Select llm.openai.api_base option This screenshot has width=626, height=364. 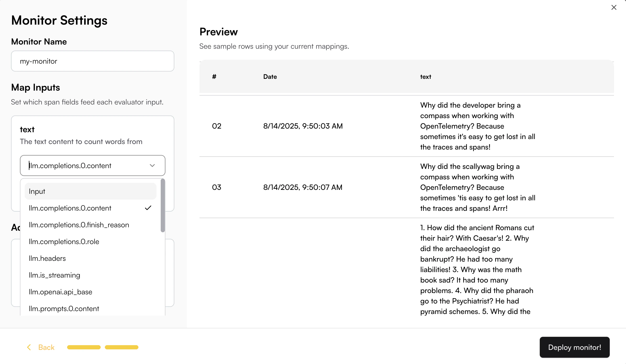61,292
